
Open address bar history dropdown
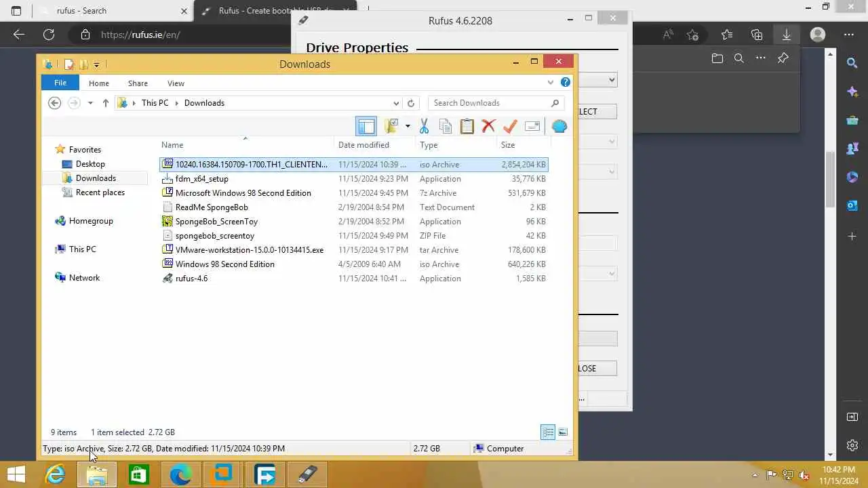[x=396, y=103]
